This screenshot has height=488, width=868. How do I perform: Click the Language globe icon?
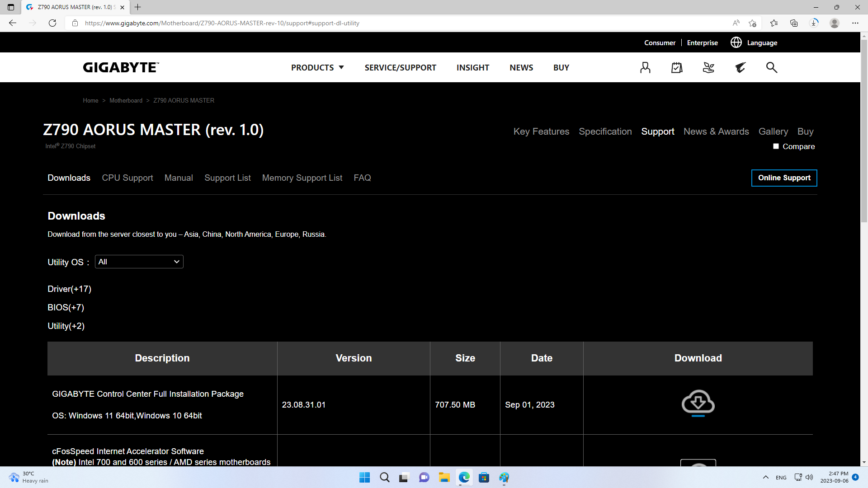736,42
